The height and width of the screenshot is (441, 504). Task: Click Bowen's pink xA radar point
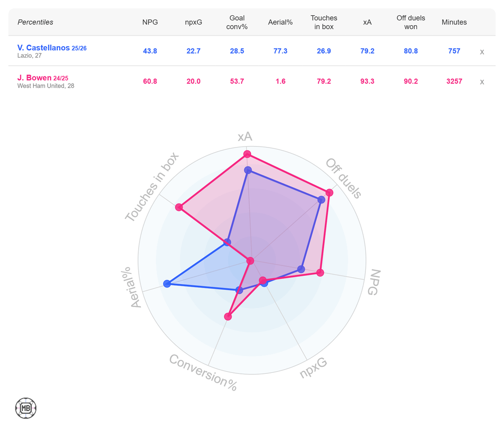click(x=247, y=154)
